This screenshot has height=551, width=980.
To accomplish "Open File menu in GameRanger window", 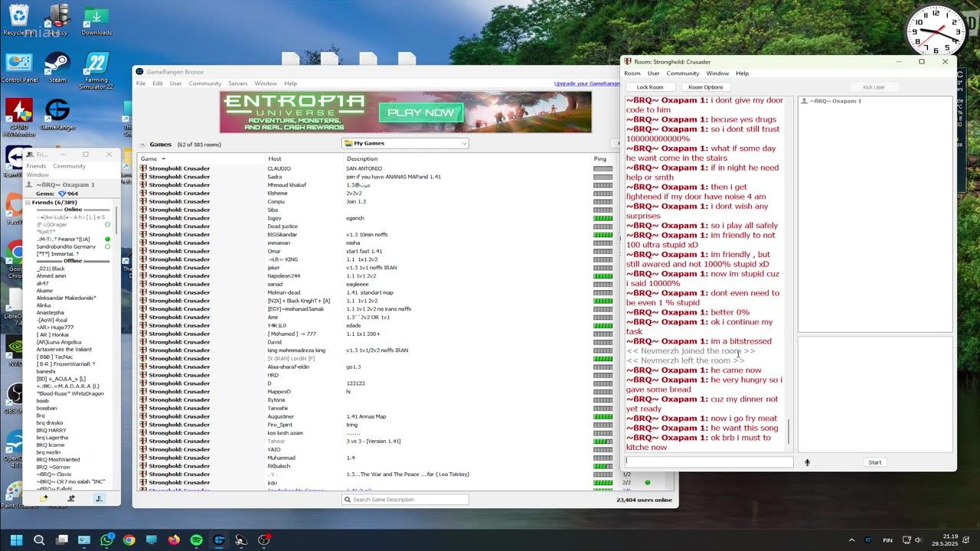I will pos(141,83).
